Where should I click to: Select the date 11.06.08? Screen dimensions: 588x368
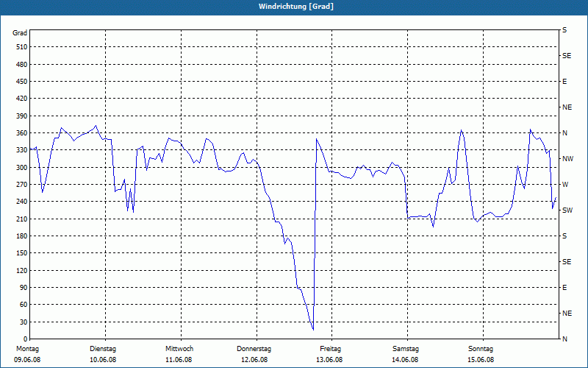[x=179, y=360]
